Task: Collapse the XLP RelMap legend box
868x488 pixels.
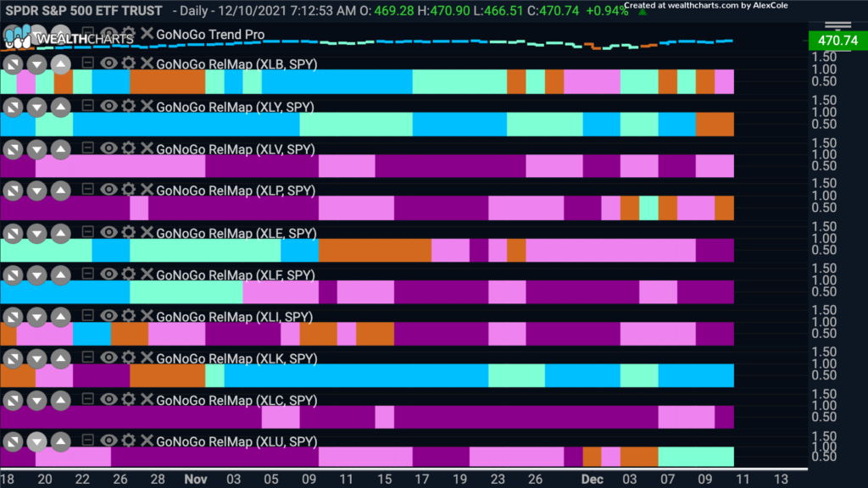Action: 87,188
